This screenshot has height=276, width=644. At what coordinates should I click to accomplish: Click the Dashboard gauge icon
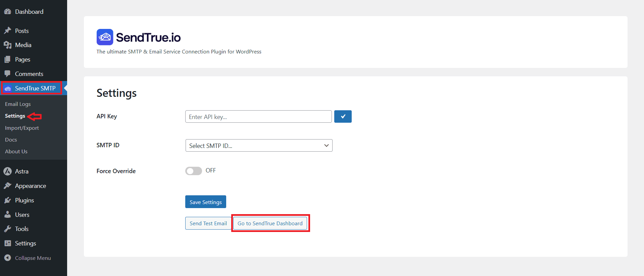pyautogui.click(x=7, y=11)
